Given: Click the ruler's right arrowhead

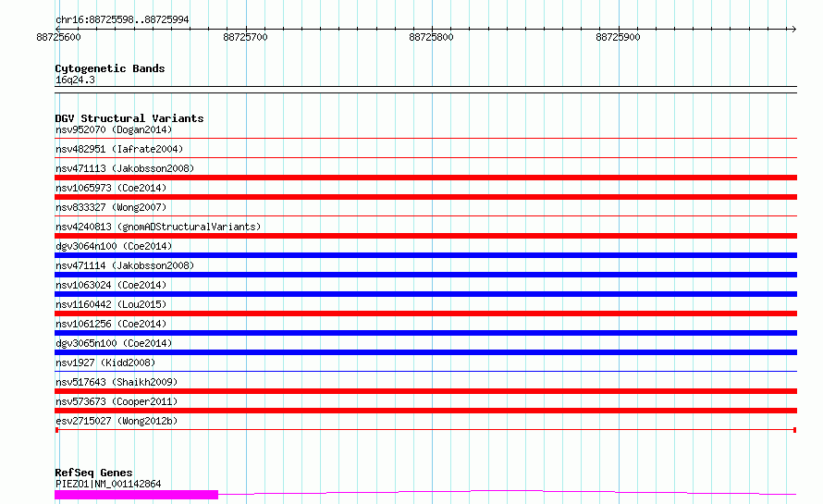Looking at the screenshot, I should (x=793, y=29).
